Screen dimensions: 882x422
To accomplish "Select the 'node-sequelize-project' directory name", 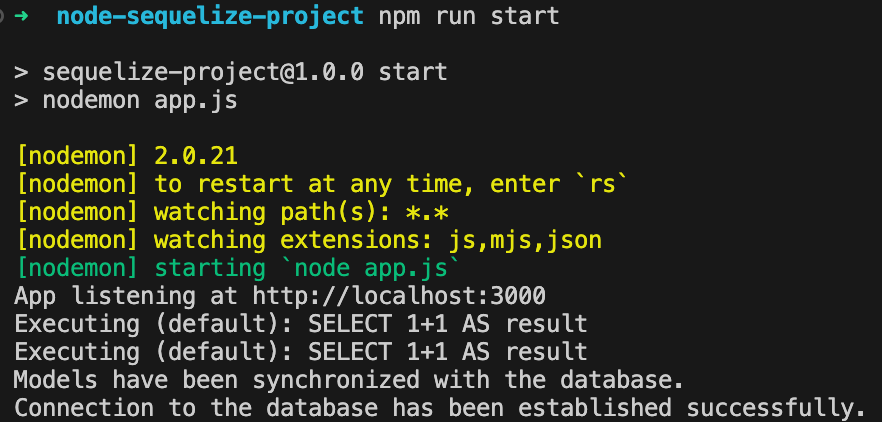I will [210, 16].
